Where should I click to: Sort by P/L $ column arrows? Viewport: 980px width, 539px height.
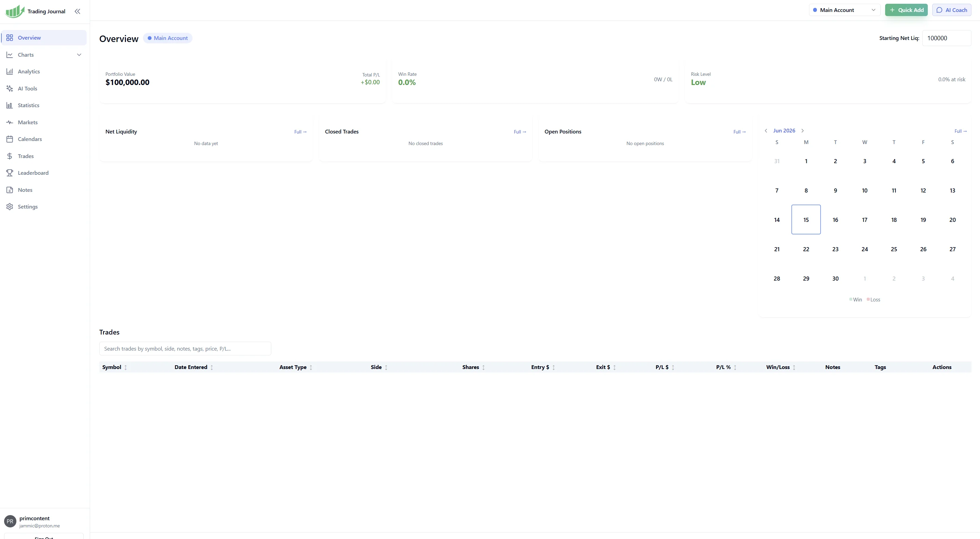[673, 367]
